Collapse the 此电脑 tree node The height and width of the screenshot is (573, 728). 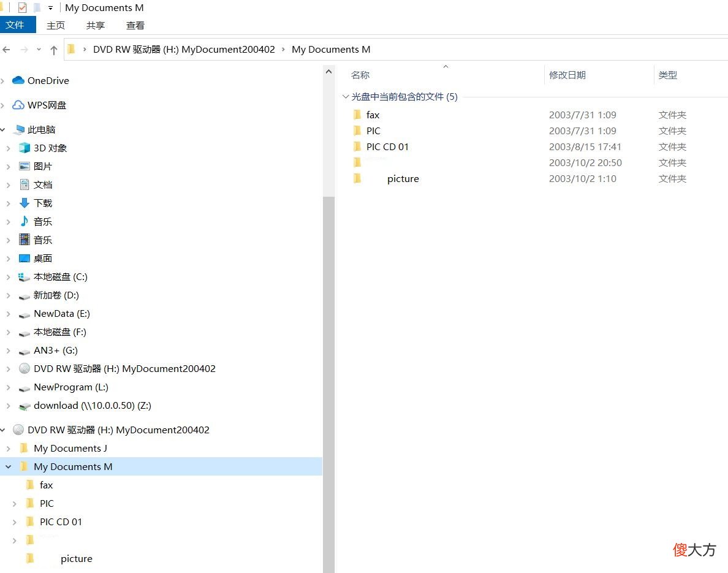3,129
